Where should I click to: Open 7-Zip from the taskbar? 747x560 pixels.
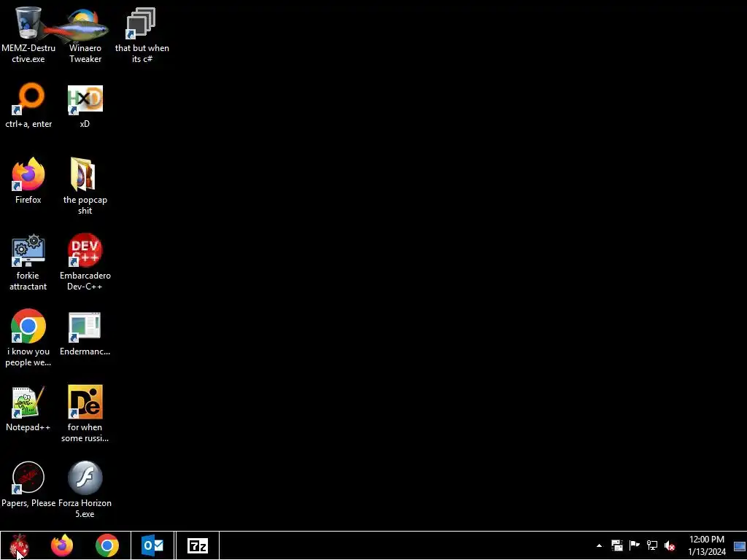point(198,545)
